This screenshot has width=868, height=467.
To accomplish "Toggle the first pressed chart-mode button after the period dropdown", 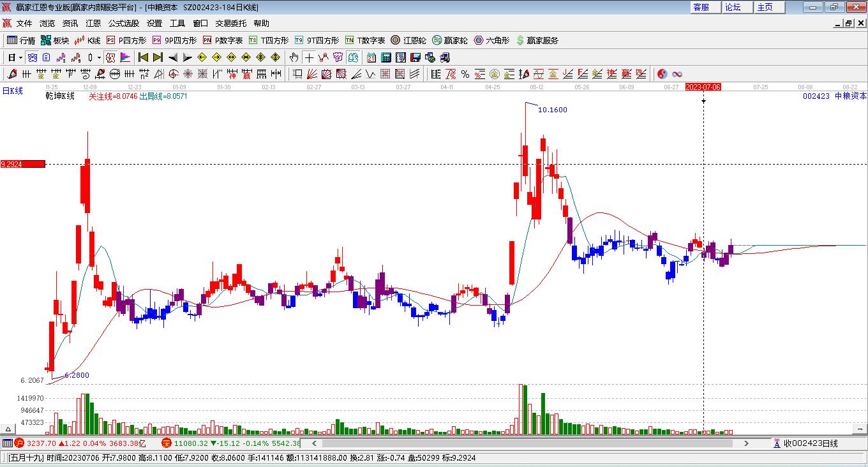I will click(32, 57).
